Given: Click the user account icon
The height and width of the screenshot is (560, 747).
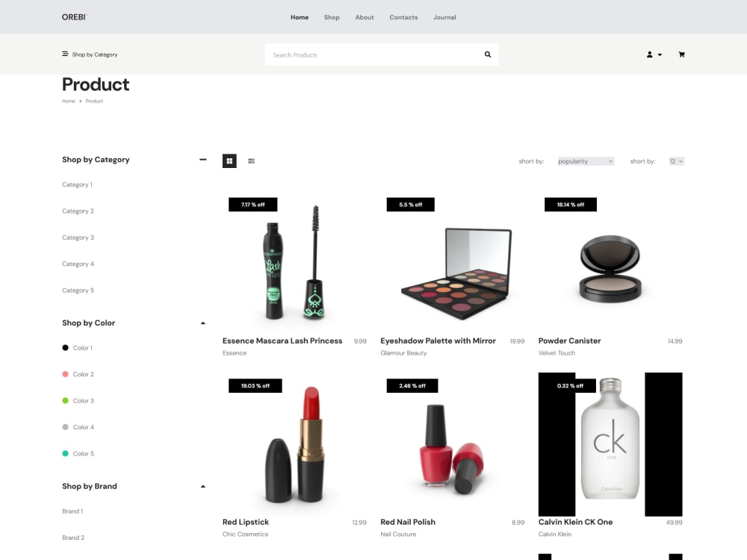Looking at the screenshot, I should pyautogui.click(x=649, y=54).
